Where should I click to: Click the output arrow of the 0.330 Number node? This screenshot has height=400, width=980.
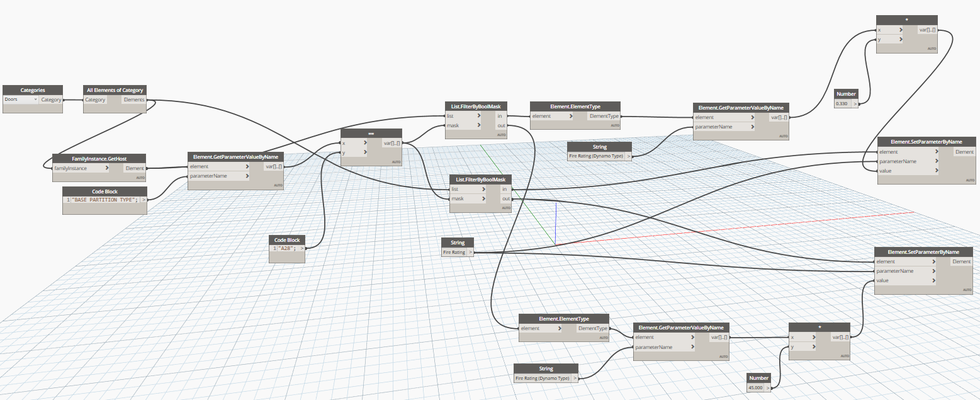pos(855,103)
